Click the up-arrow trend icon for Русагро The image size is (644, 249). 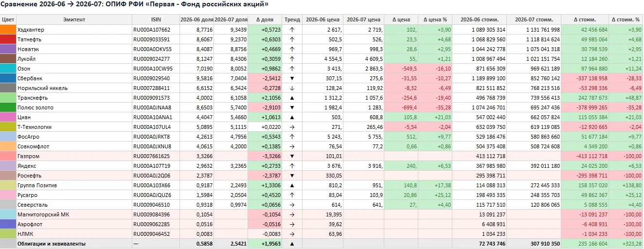(292, 195)
